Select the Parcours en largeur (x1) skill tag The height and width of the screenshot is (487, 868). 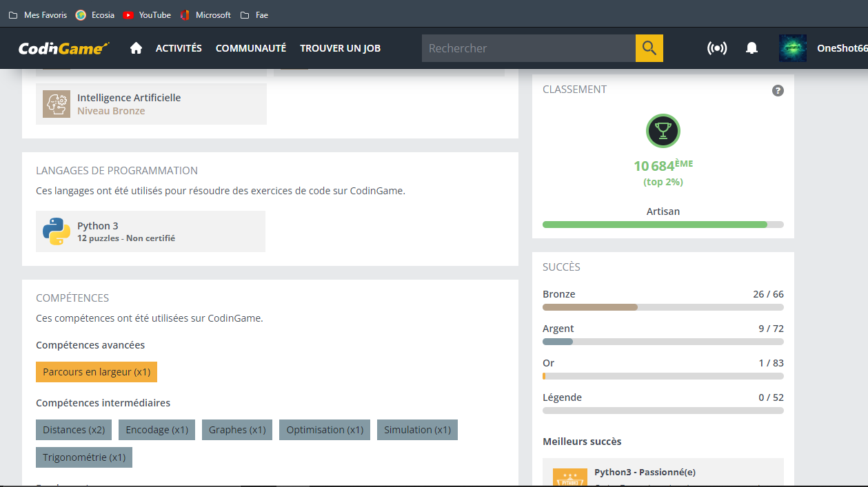97,372
